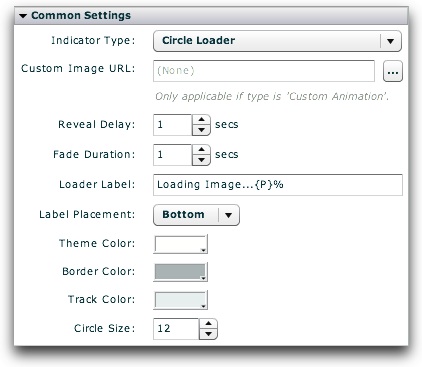Click the Circle Size value field
Screen dimensions: 422x367
(x=176, y=329)
